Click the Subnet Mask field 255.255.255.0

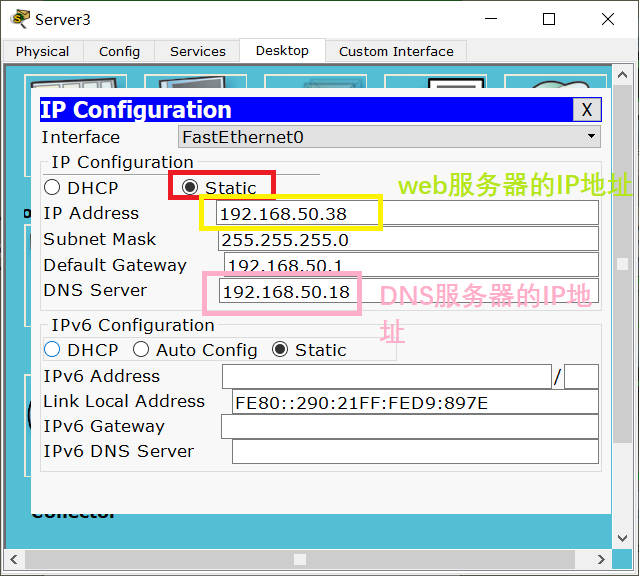[408, 239]
